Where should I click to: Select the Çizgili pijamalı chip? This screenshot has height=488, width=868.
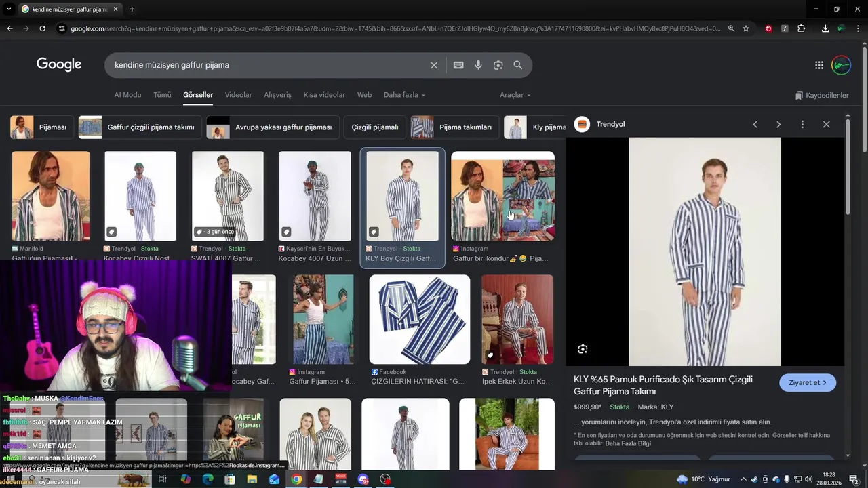click(374, 127)
